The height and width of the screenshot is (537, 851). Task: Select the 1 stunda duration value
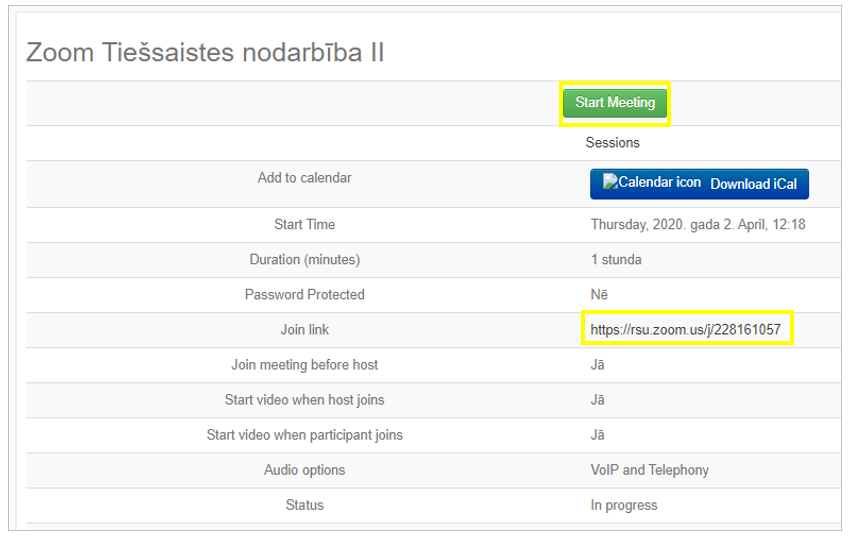616,260
